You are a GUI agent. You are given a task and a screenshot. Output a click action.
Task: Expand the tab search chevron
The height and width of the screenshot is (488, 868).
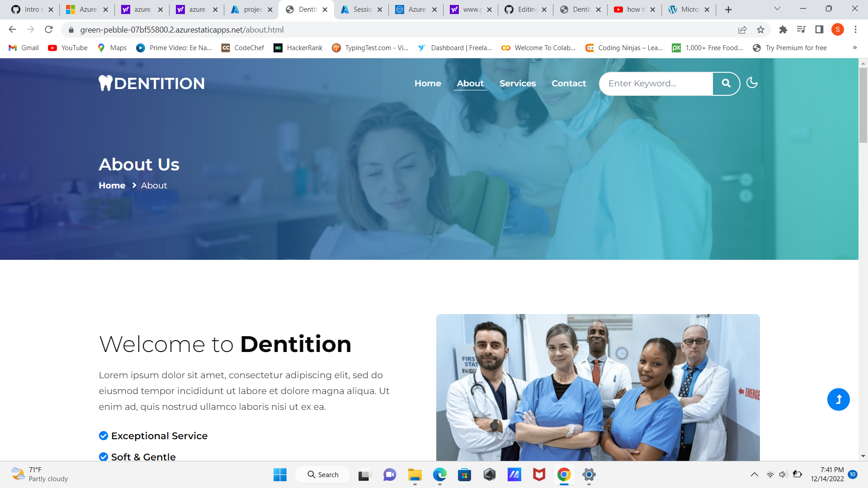pyautogui.click(x=777, y=9)
